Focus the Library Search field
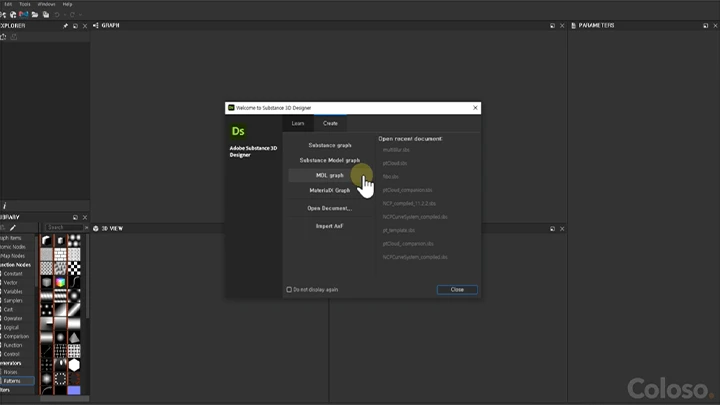The width and height of the screenshot is (720, 405). coord(64,227)
